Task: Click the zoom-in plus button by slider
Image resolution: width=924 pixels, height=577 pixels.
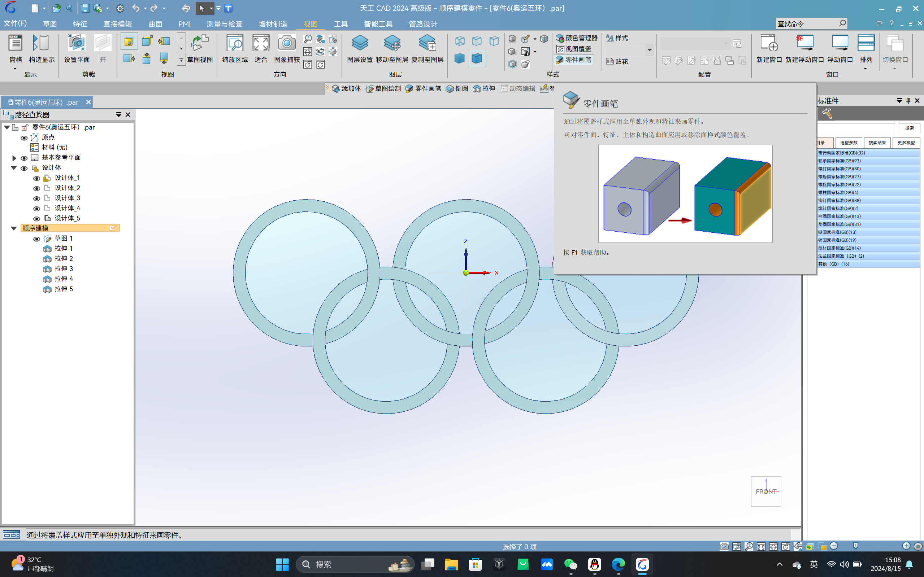Action: [x=906, y=546]
